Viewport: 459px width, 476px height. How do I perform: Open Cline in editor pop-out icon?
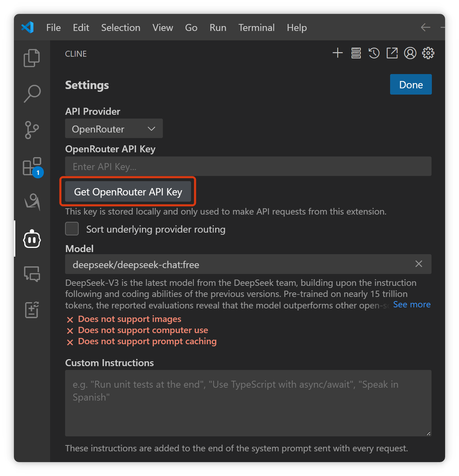pyautogui.click(x=392, y=53)
